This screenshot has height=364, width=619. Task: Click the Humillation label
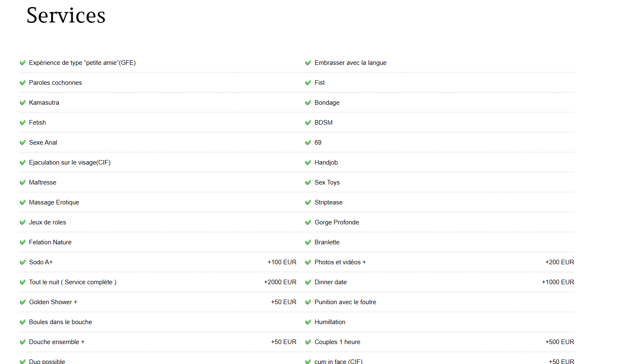(x=330, y=322)
